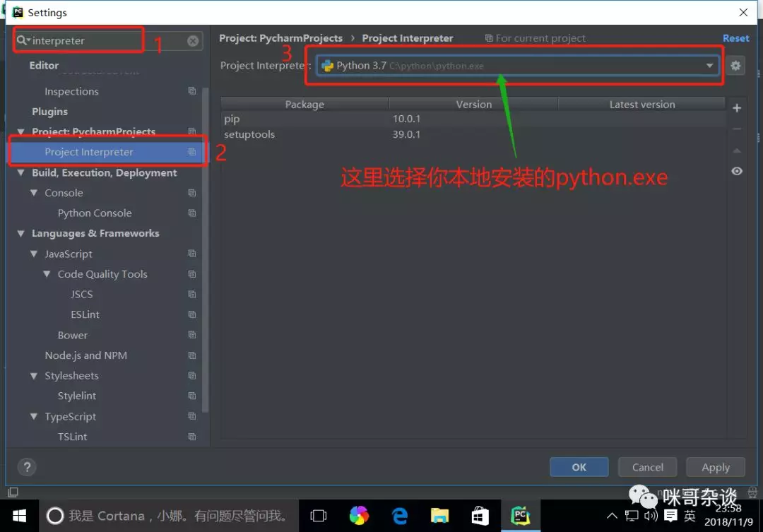763x532 pixels.
Task: Open Node.js and NPM settings
Action: 85,355
